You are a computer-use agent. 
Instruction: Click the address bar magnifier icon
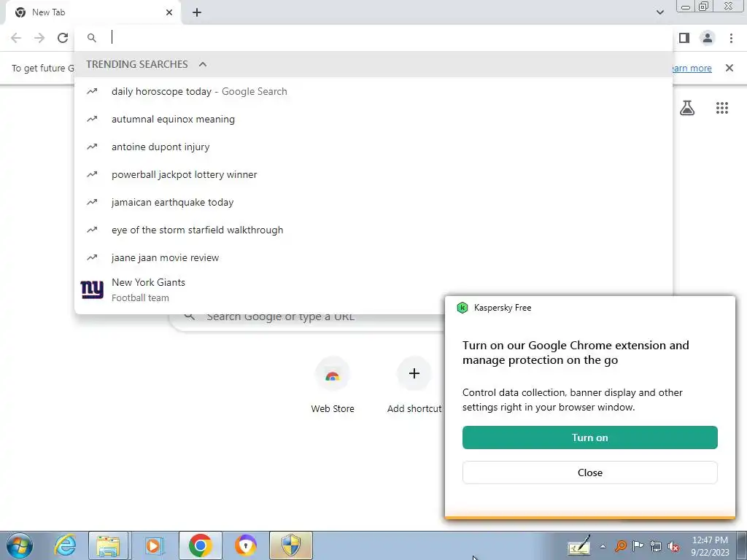click(x=92, y=38)
